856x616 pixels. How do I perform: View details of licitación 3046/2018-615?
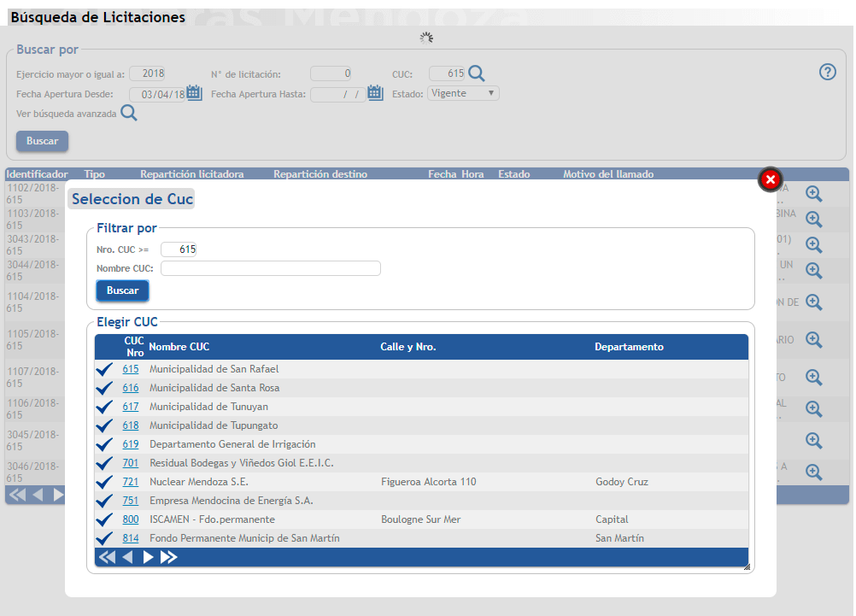(814, 472)
